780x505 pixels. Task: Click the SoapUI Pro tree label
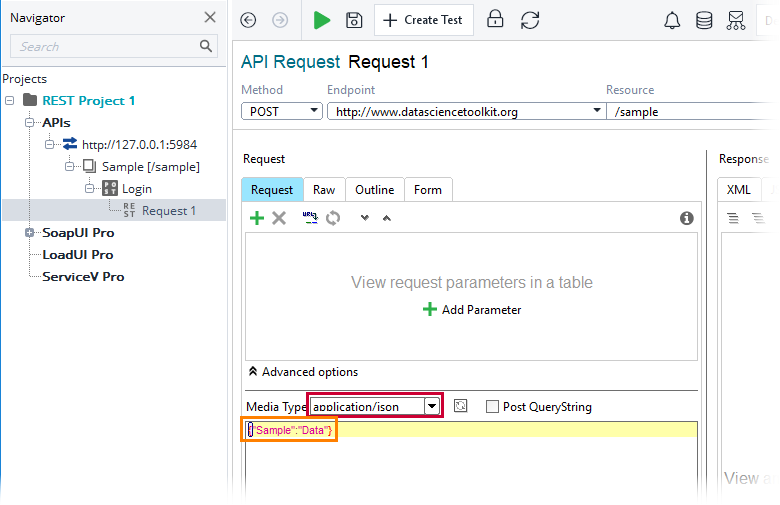pyautogui.click(x=78, y=232)
